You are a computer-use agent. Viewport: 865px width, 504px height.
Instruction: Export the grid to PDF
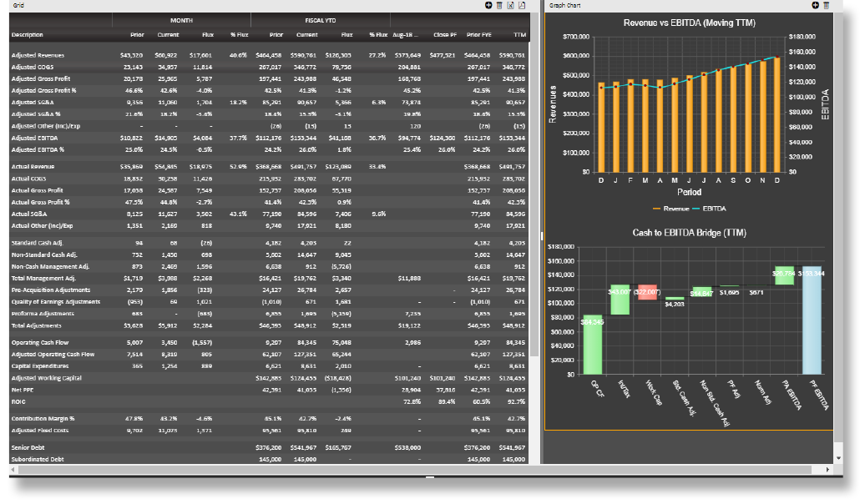point(522,6)
